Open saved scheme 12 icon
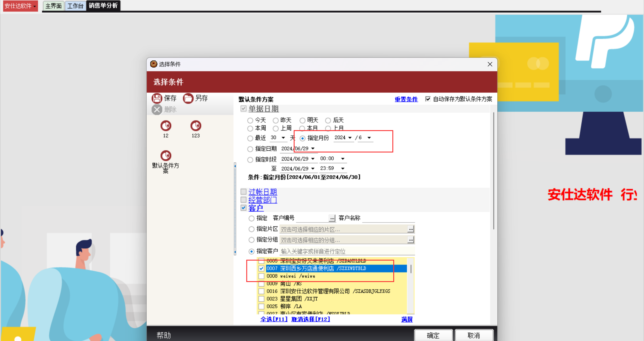Screen dimensions: 644x341 point(166,126)
